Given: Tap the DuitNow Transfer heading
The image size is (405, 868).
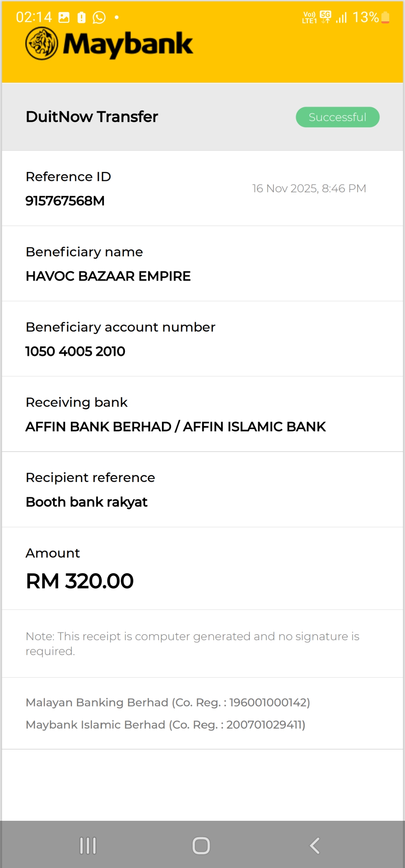Looking at the screenshot, I should (92, 117).
